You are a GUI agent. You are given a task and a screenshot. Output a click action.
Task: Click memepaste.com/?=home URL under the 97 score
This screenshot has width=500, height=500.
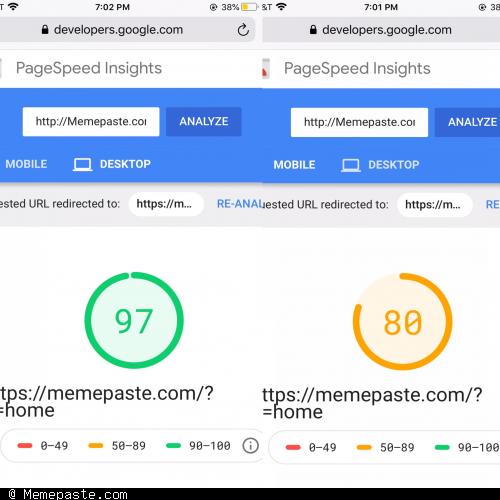107,401
